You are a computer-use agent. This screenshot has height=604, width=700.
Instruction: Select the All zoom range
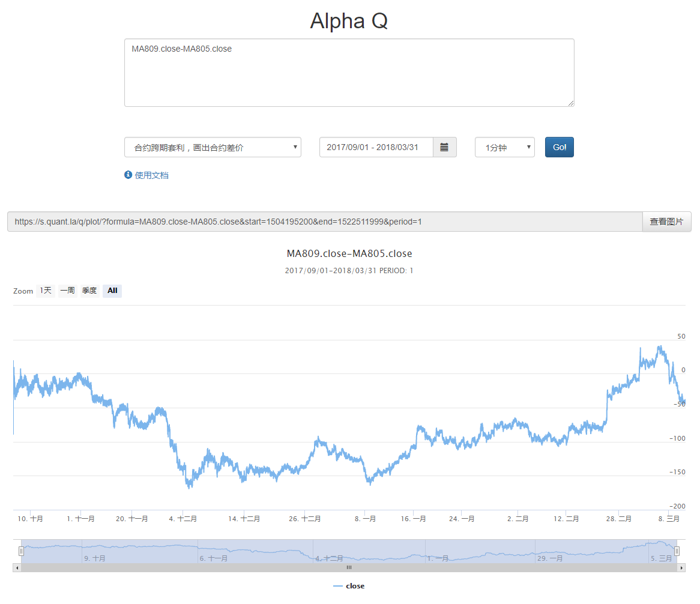pyautogui.click(x=112, y=291)
